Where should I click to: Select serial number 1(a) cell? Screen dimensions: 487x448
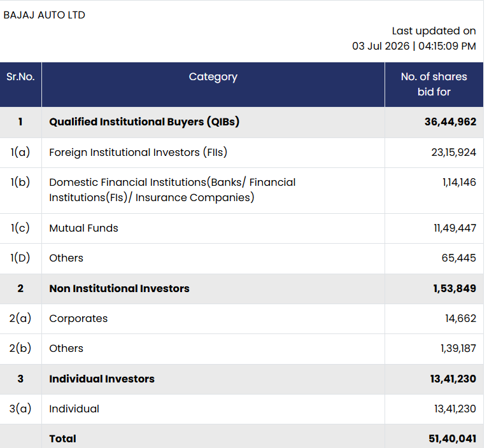(x=20, y=152)
